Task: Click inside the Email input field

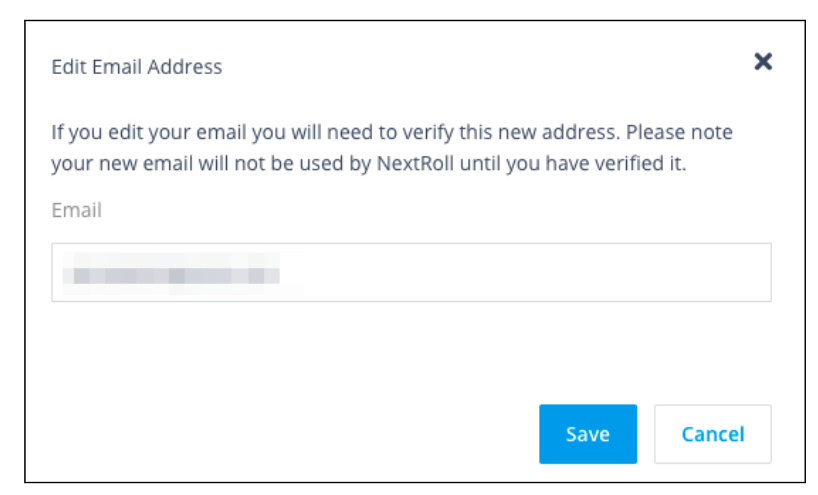Action: pos(410,272)
